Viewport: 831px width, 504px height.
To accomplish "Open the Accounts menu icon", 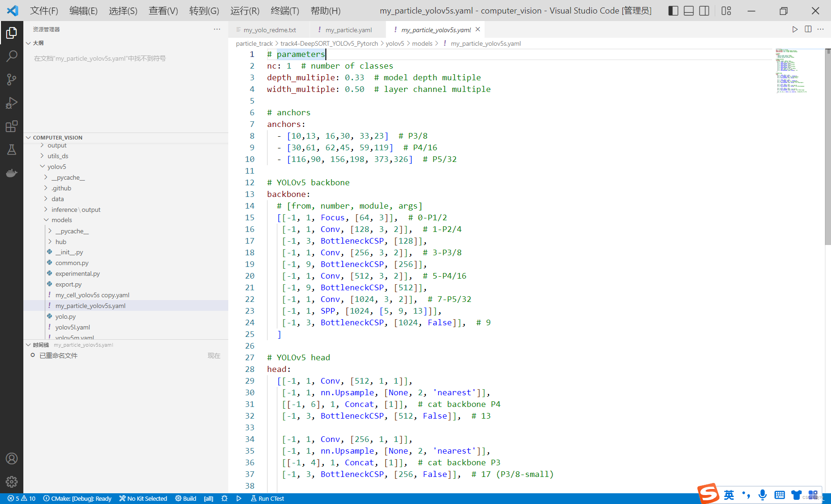I will click(12, 458).
